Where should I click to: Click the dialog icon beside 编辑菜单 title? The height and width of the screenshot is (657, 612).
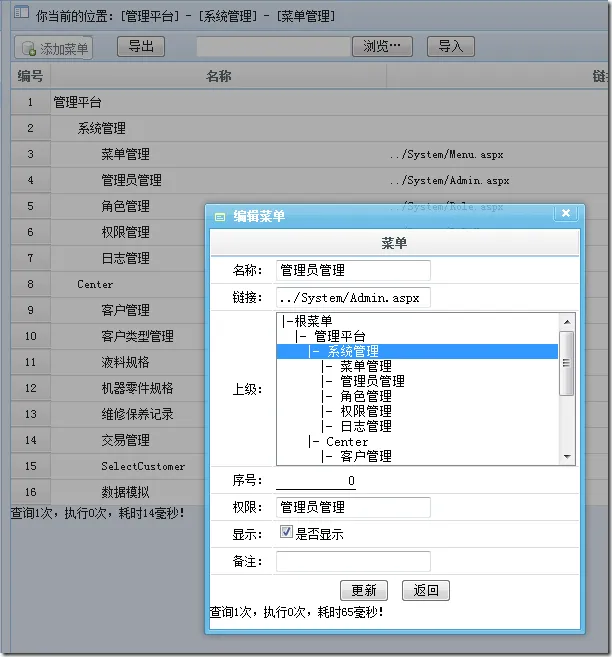coord(220,217)
